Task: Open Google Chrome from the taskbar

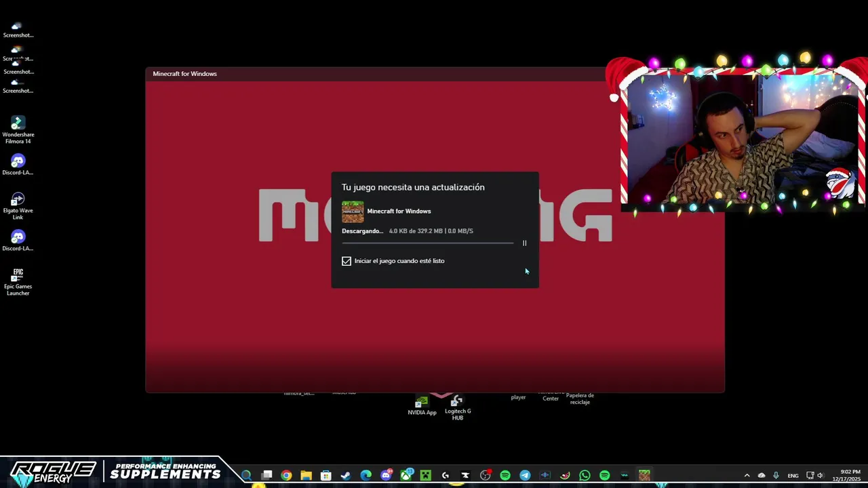Action: coord(286,476)
